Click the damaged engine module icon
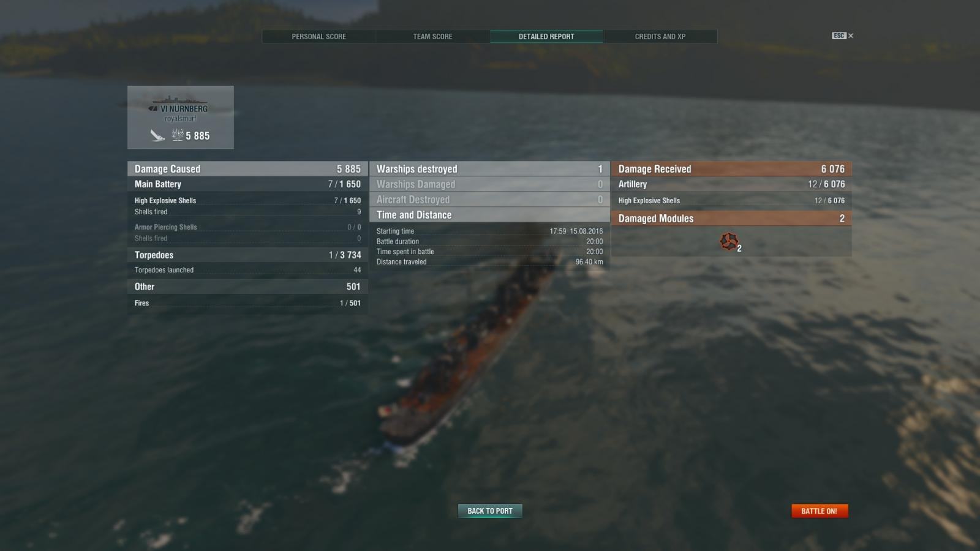 click(729, 241)
